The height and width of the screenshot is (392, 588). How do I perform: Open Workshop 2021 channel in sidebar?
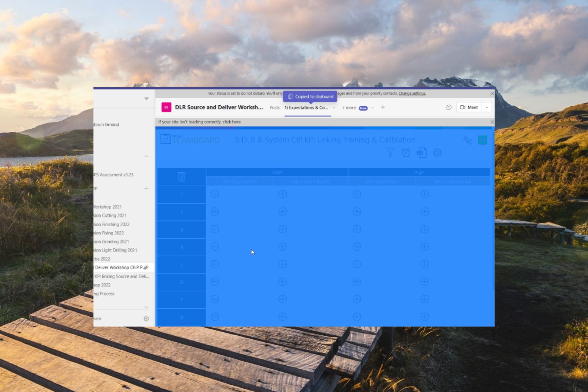(x=108, y=207)
